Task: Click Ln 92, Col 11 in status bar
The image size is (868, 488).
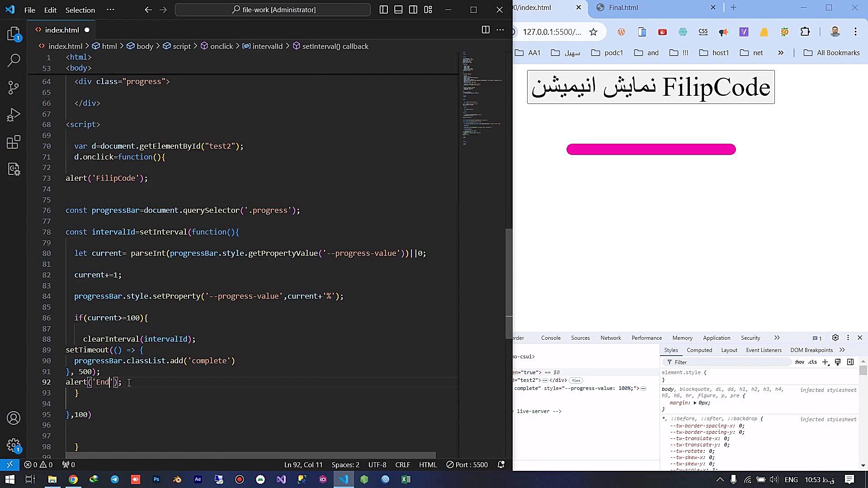Action: tap(303, 465)
